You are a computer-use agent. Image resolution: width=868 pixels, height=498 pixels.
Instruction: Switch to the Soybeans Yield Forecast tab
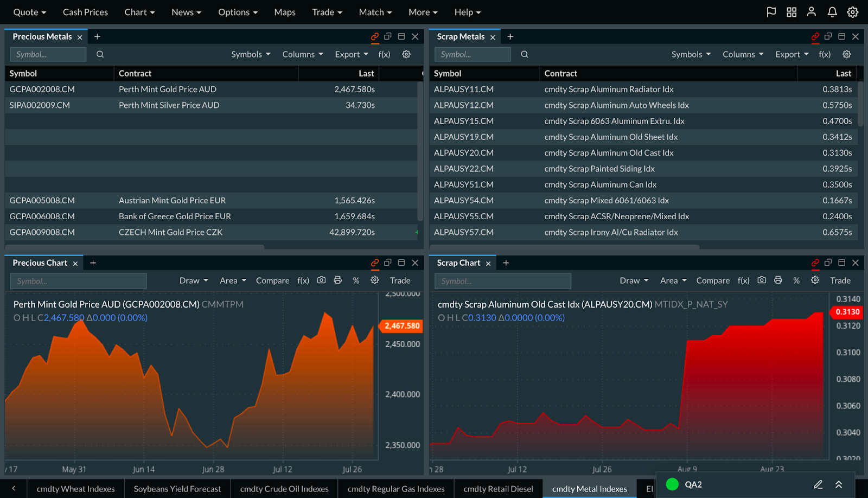coord(177,489)
